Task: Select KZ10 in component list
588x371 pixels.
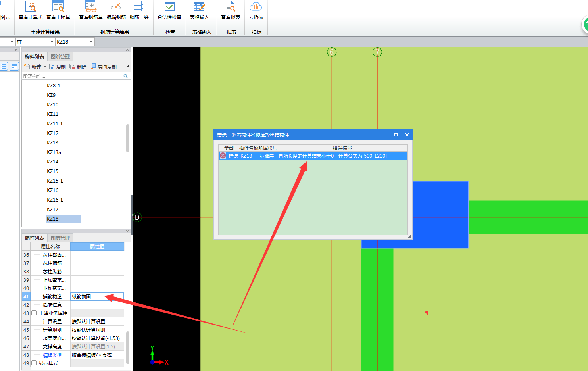Action: point(52,105)
